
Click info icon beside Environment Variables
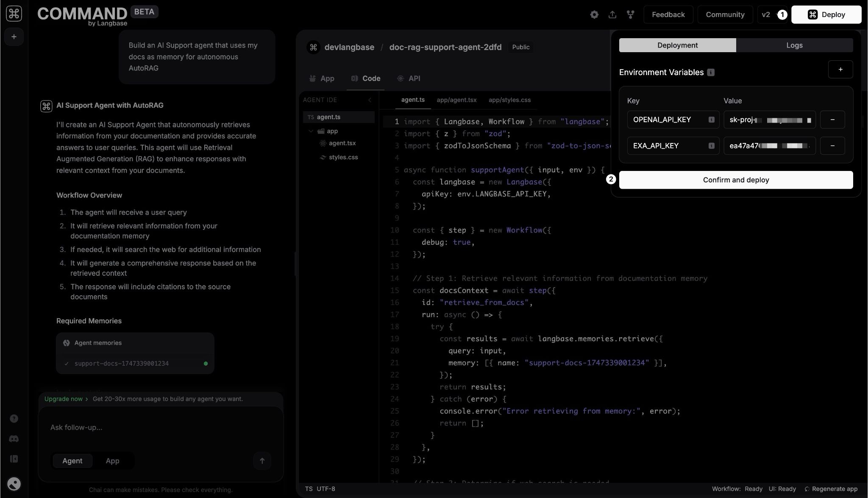click(x=711, y=73)
